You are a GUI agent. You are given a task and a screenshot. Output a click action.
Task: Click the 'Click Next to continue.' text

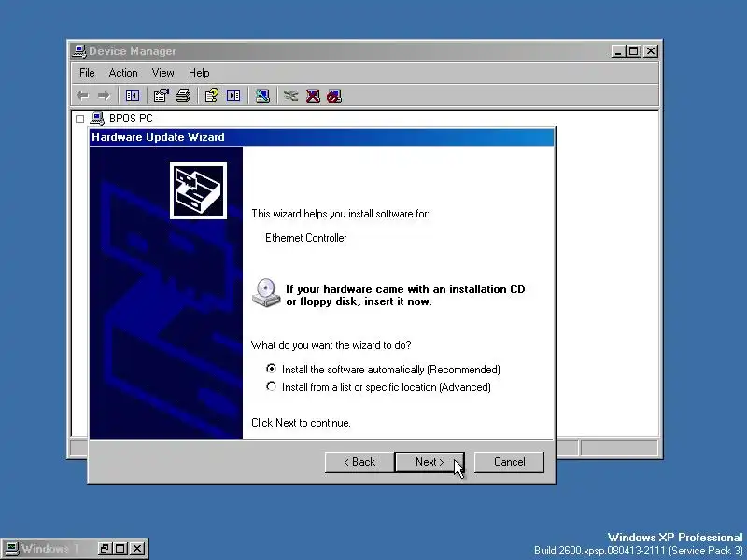[301, 423]
